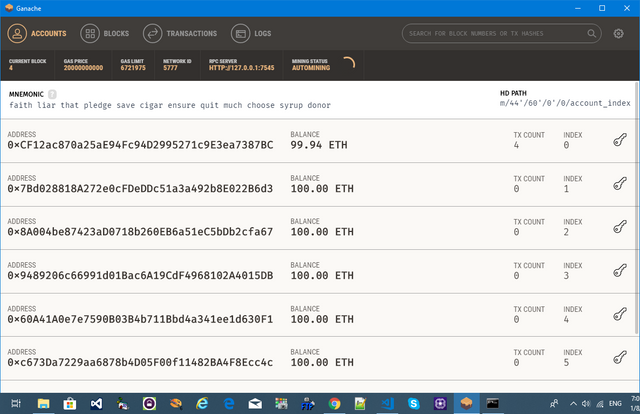The height and width of the screenshot is (414, 640).
Task: Click the mining status spinner
Action: click(349, 63)
